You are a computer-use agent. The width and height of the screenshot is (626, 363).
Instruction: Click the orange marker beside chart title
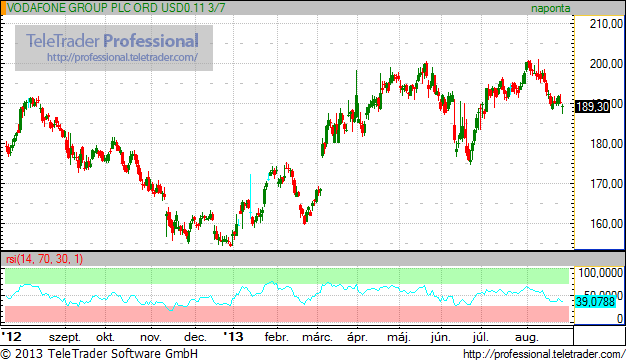tap(3, 8)
